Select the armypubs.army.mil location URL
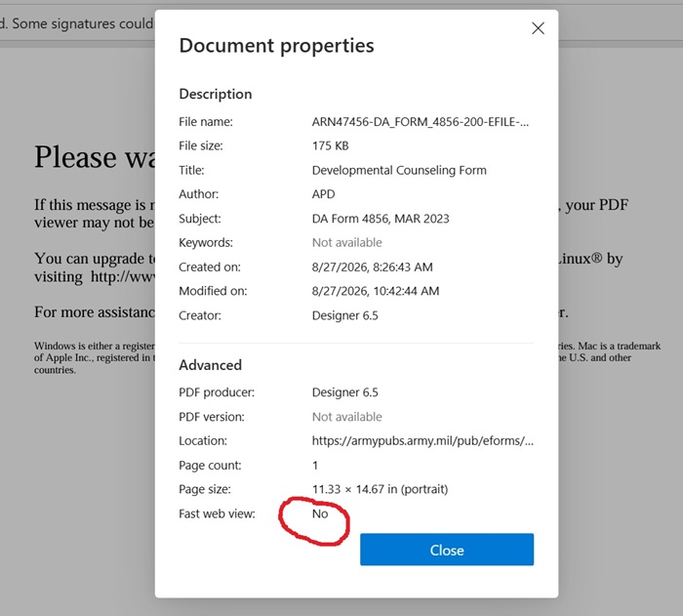Image resolution: width=683 pixels, height=616 pixels. [x=422, y=440]
